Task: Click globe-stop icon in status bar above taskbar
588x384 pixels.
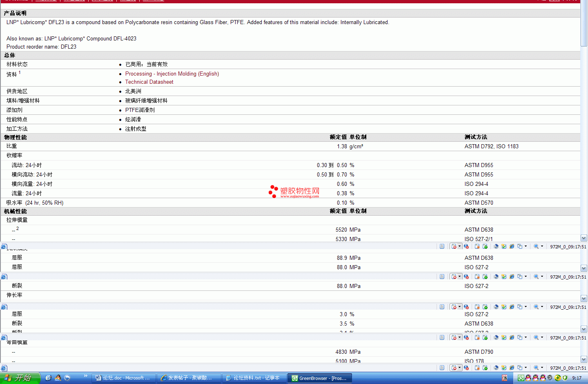Action: [x=466, y=368]
